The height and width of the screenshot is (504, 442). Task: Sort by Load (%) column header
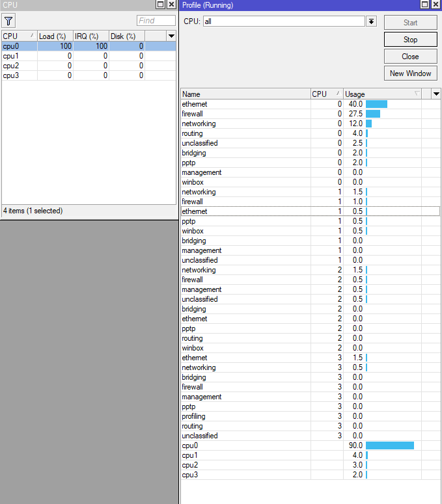[x=55, y=36]
